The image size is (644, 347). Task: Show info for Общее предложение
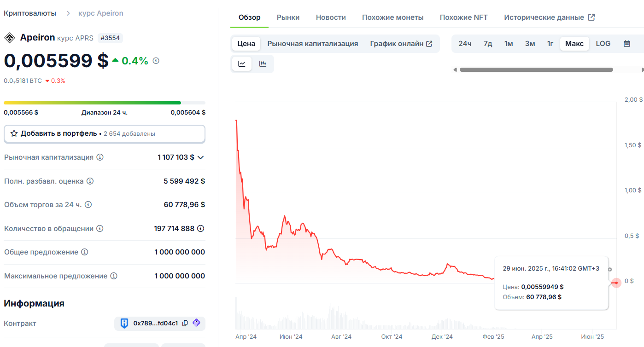tap(85, 252)
